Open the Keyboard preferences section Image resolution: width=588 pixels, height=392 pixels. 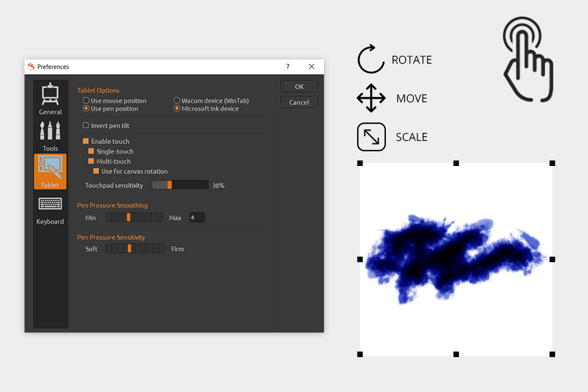(50, 211)
